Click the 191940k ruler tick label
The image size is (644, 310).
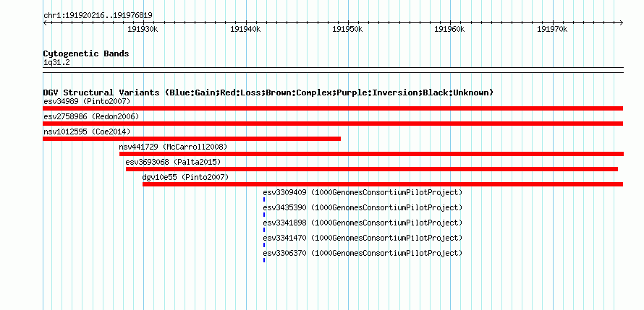(x=245, y=29)
